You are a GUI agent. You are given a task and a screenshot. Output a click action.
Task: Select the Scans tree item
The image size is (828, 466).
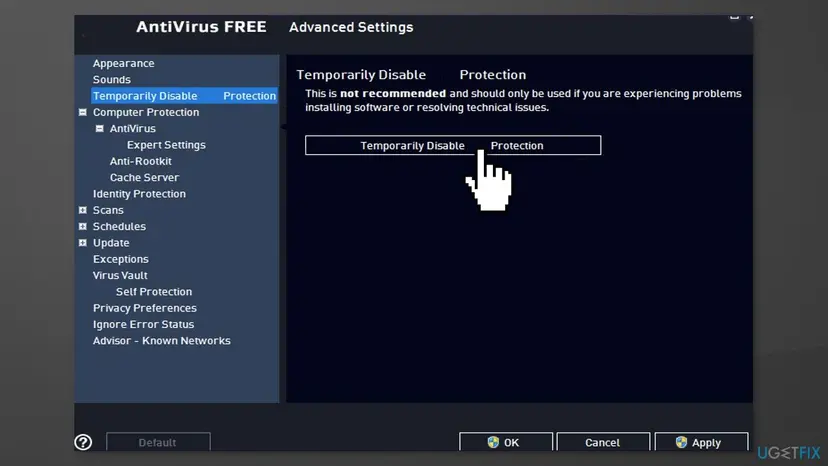pyautogui.click(x=108, y=210)
